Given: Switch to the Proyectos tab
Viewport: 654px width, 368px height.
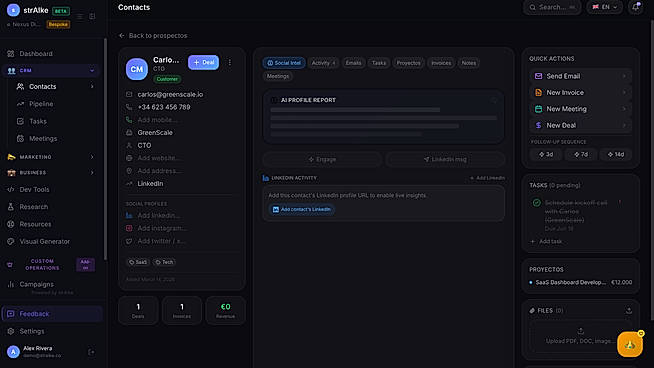Looking at the screenshot, I should tap(408, 63).
